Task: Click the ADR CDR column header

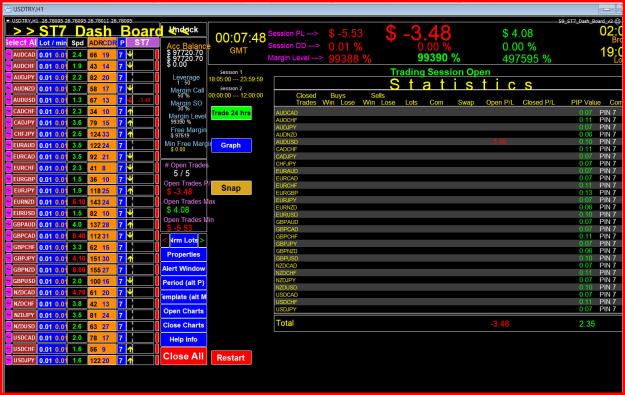Action: tap(102, 43)
